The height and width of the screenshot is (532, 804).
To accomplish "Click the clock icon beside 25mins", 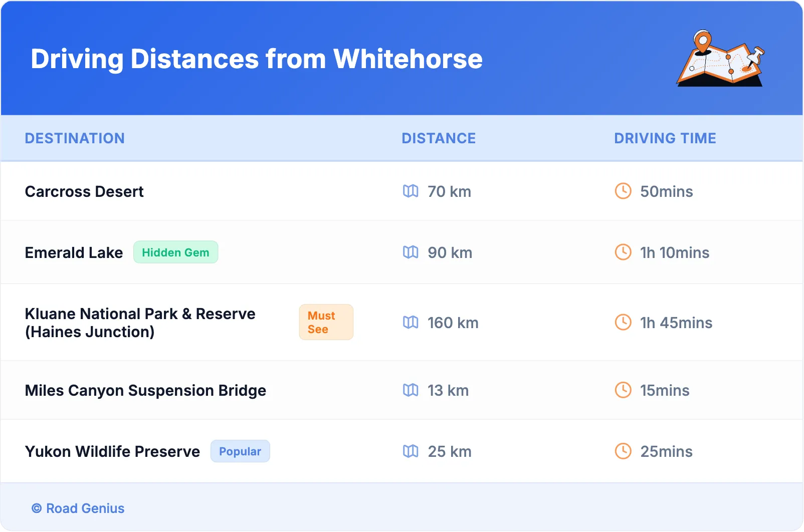I will coord(623,451).
